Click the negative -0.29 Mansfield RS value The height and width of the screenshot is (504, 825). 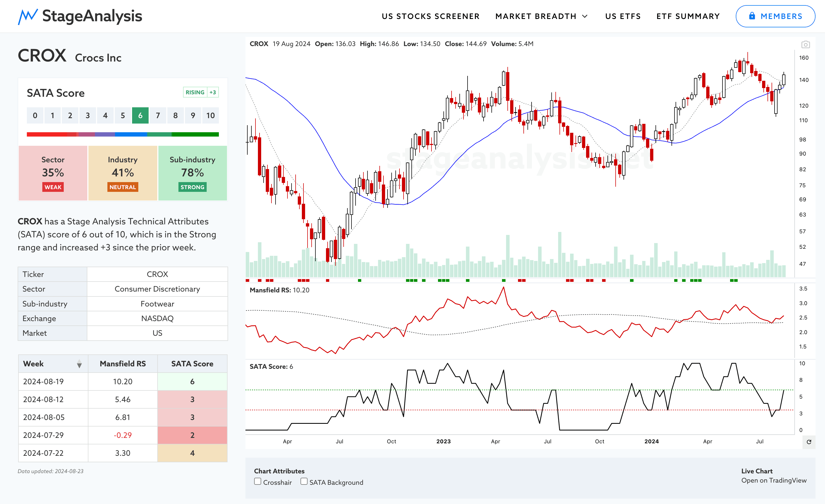123,435
